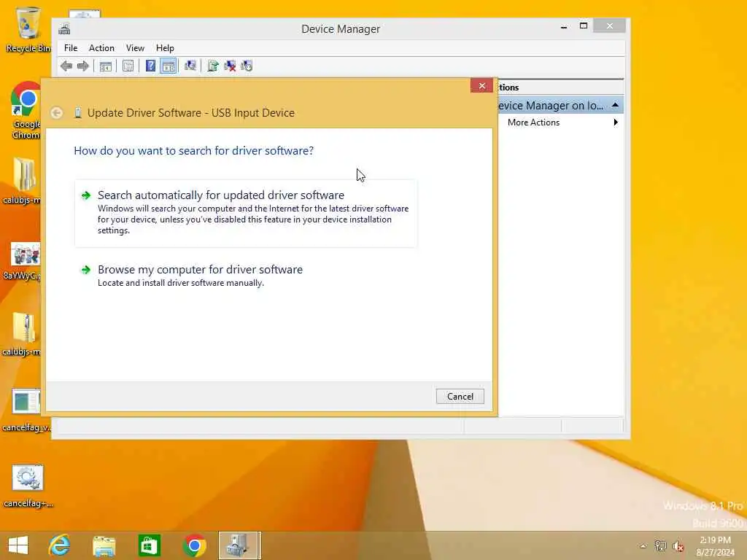Show hidden tray icons arrow

[643, 546]
